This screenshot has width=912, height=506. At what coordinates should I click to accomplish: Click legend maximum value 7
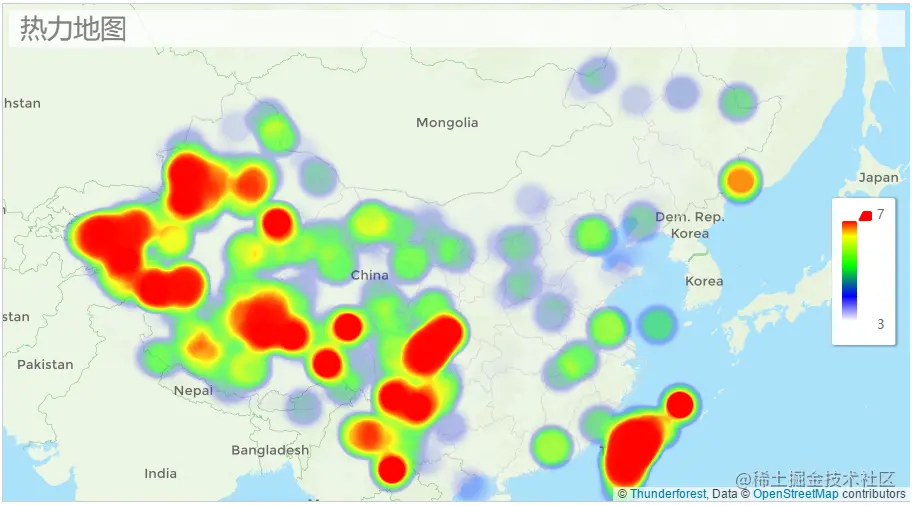pos(881,215)
